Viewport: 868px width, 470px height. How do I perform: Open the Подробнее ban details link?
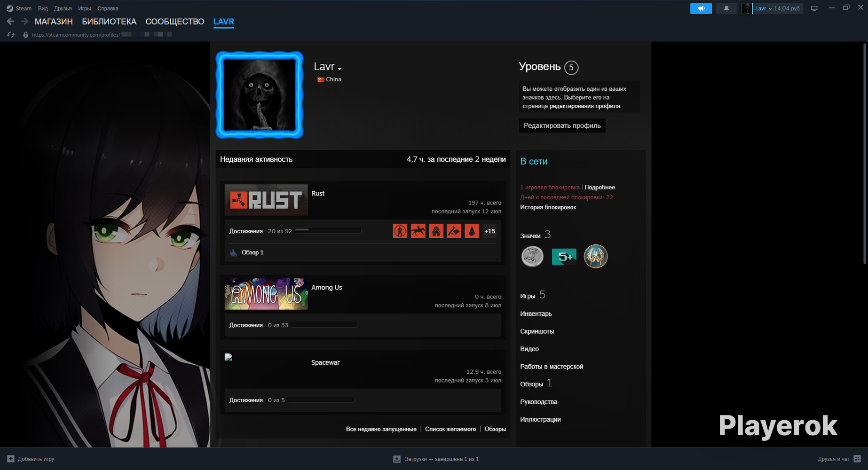(x=600, y=188)
